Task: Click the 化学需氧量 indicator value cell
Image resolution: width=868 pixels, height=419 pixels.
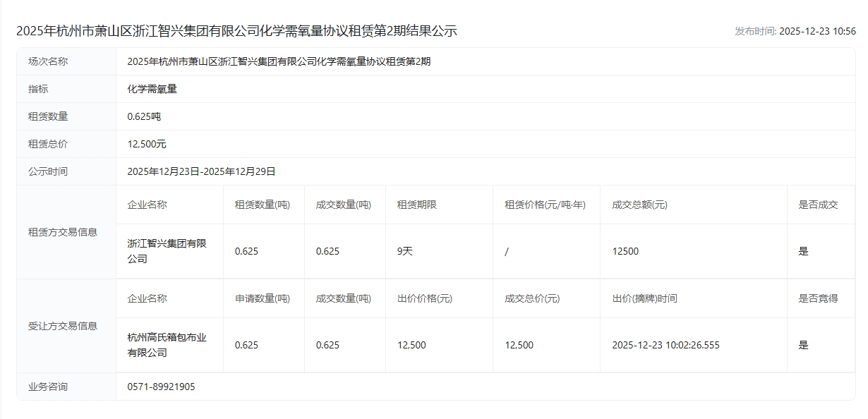Action: [x=152, y=89]
